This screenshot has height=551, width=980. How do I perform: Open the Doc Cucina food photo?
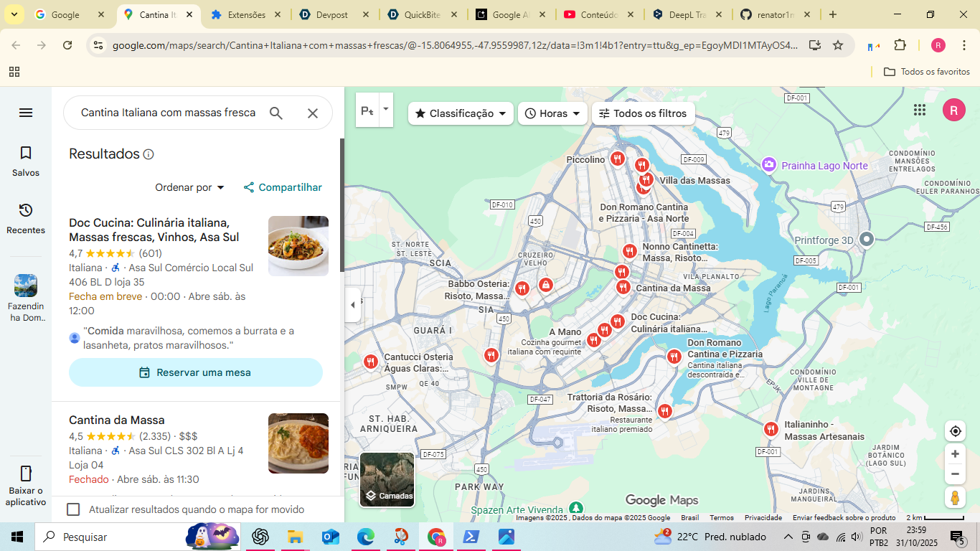point(298,246)
